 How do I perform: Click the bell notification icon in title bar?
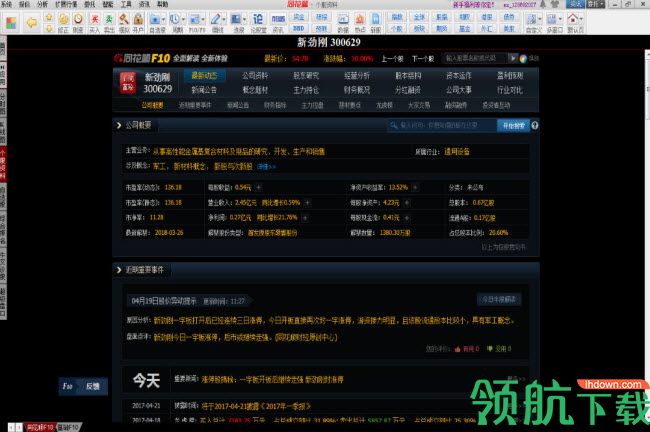point(543,4)
